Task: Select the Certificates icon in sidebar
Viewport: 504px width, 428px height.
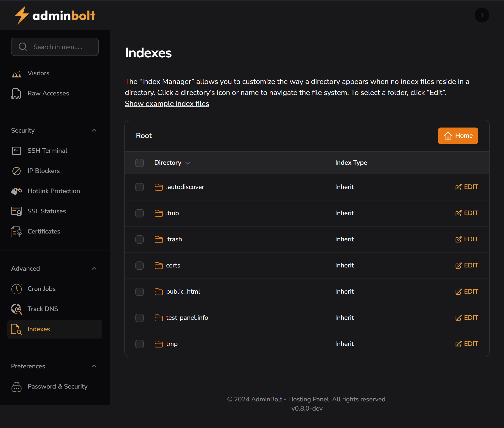Action: tap(16, 231)
